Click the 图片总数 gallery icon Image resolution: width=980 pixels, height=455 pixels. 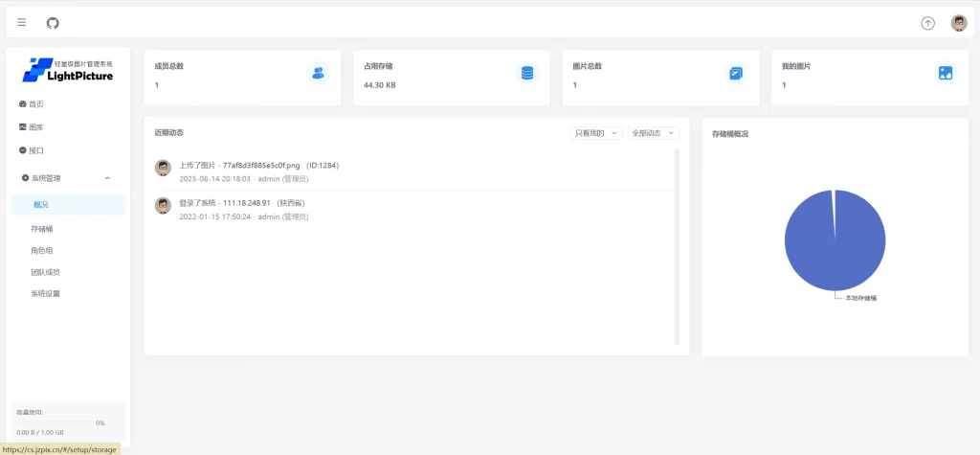click(x=736, y=73)
